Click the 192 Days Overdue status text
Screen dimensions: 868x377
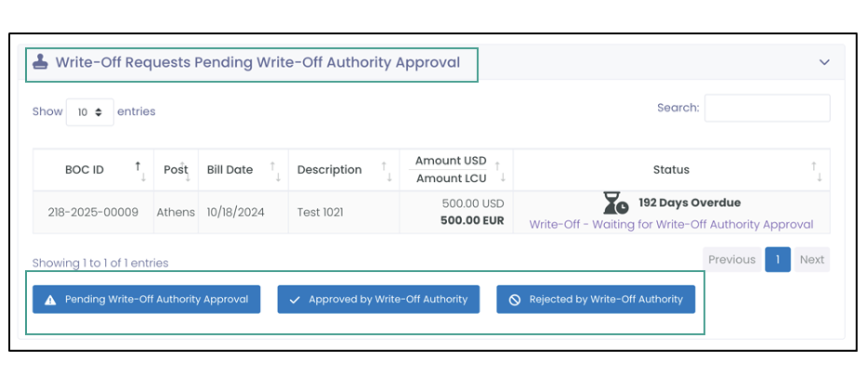click(x=690, y=202)
